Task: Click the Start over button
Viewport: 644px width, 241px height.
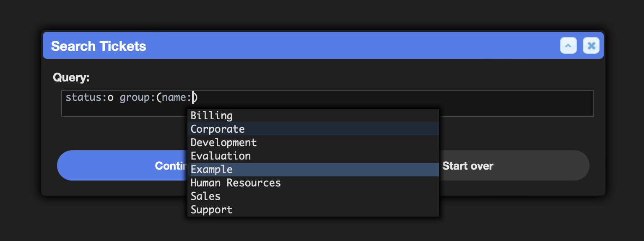Action: click(514, 165)
